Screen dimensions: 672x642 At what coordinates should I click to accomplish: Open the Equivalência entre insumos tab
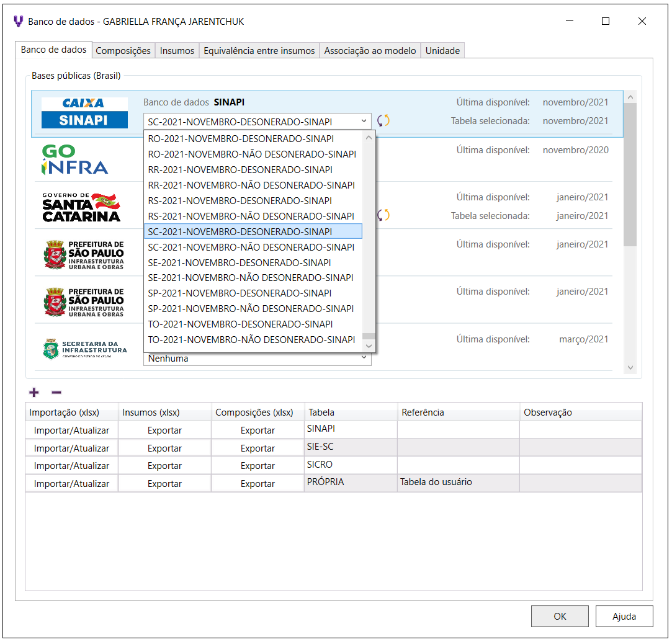coord(259,51)
